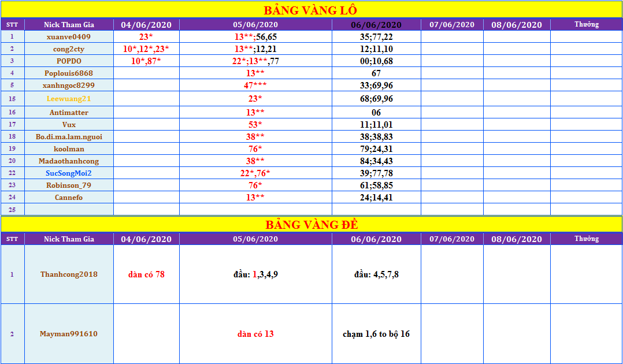Click the nickname cell 'koolman'
The height and width of the screenshot is (364, 623).
pos(69,149)
